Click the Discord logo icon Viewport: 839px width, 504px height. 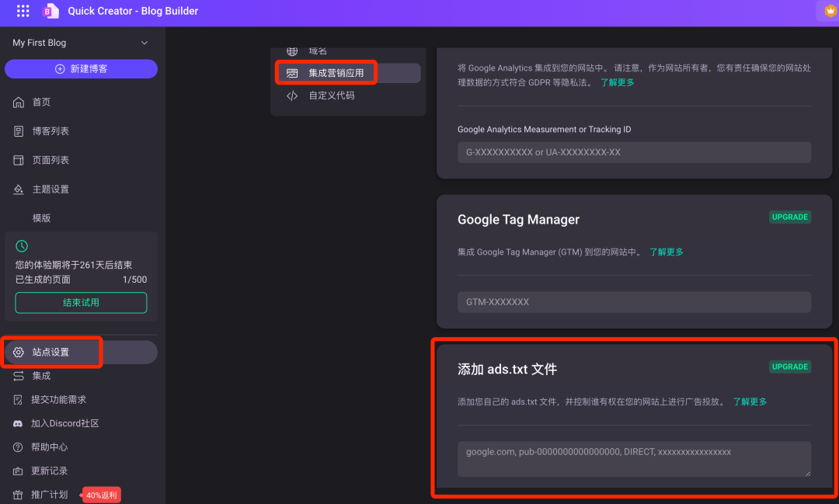click(x=18, y=423)
